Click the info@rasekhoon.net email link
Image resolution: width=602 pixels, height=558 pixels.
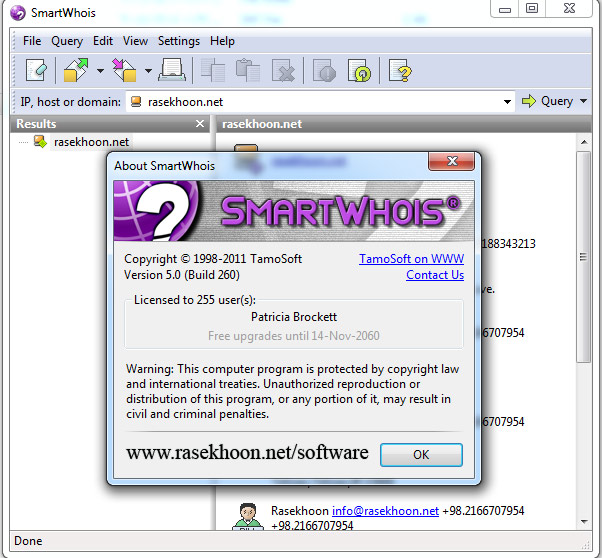point(385,511)
